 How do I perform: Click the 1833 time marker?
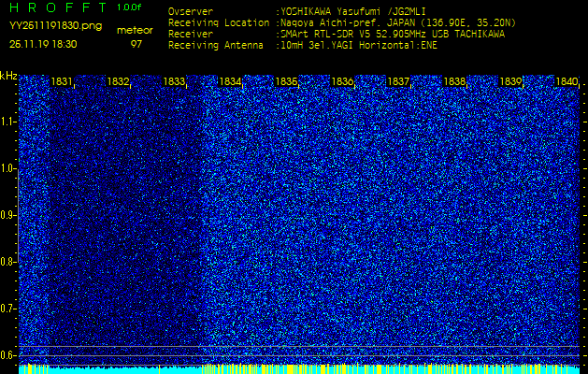[x=174, y=81]
